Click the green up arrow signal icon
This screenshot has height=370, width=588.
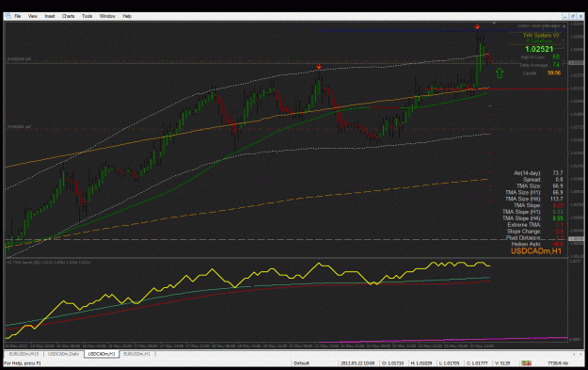coord(500,73)
